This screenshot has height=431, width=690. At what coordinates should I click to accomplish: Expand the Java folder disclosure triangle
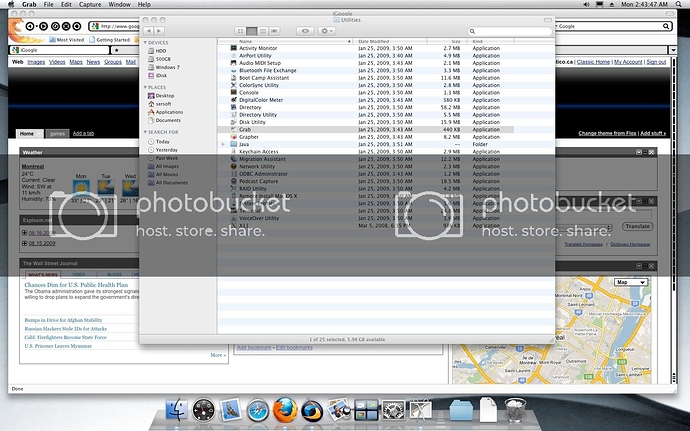point(223,144)
